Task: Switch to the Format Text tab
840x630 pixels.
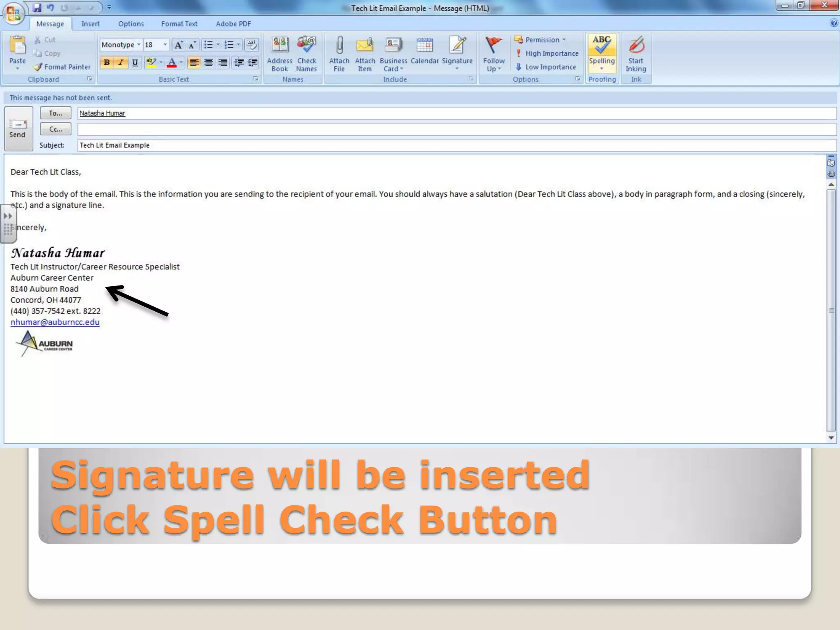Action: tap(179, 24)
